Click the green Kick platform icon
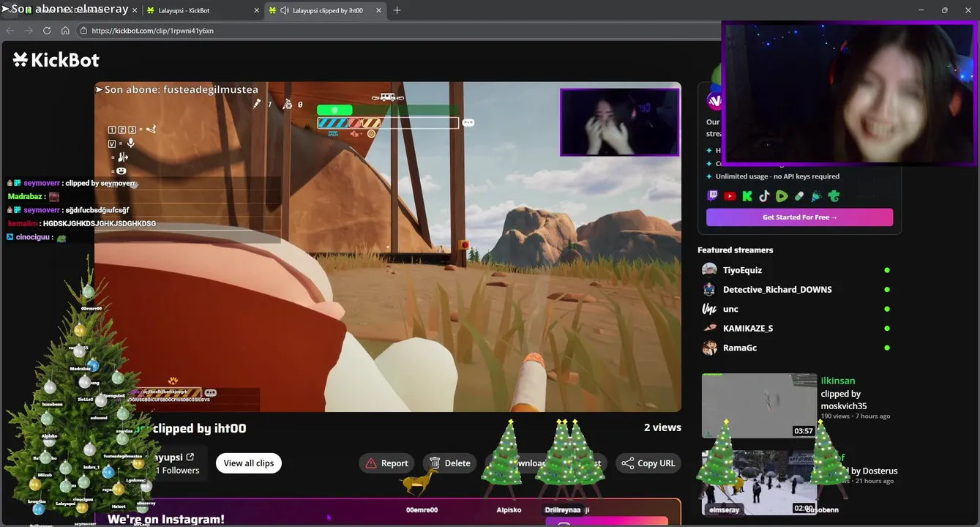 click(x=747, y=196)
